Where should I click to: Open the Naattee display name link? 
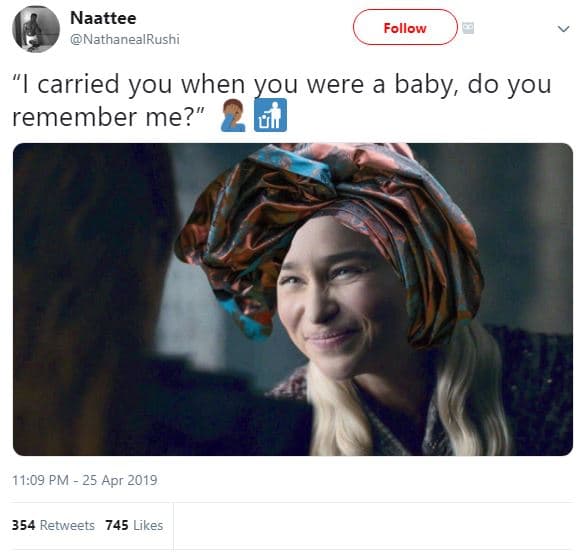pos(103,18)
